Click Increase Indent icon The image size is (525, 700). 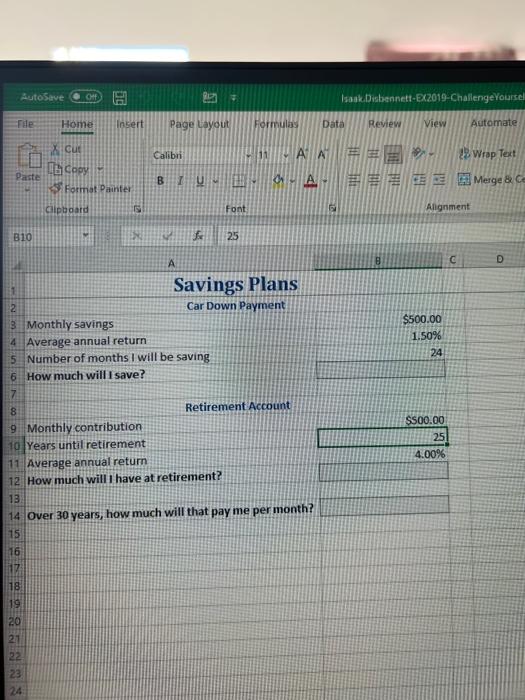tap(439, 179)
